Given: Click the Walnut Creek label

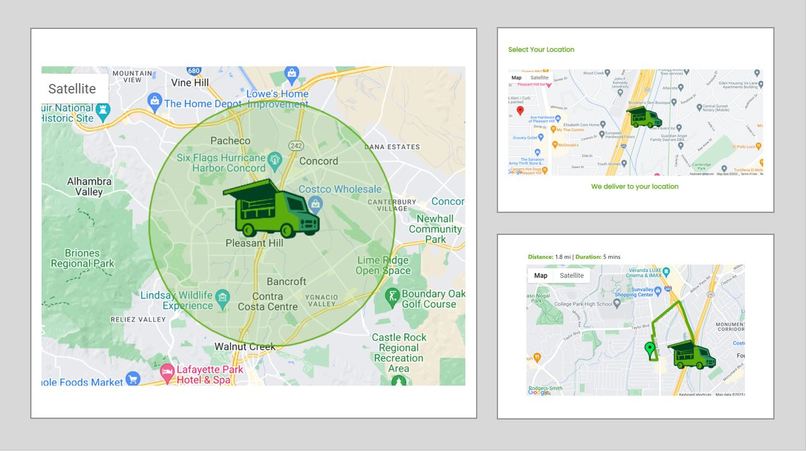Looking at the screenshot, I should click(x=245, y=347).
